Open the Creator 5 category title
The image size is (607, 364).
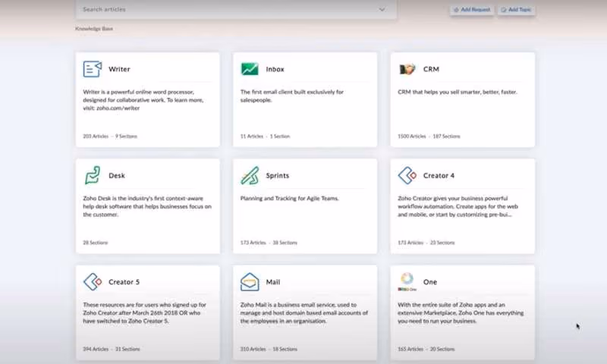(124, 282)
